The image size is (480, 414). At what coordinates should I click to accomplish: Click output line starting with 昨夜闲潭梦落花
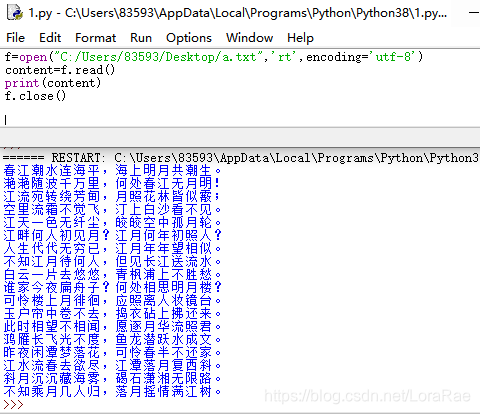coord(112,352)
